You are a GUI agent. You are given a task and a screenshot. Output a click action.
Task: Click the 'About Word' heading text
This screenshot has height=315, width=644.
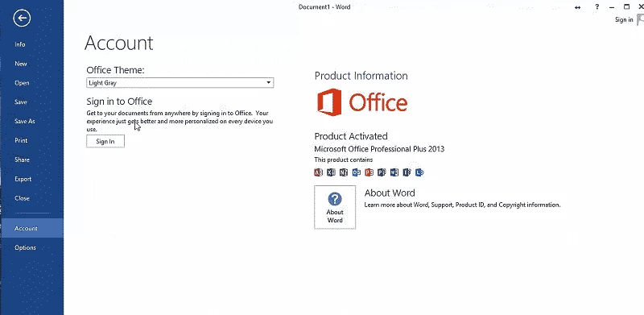(390, 193)
